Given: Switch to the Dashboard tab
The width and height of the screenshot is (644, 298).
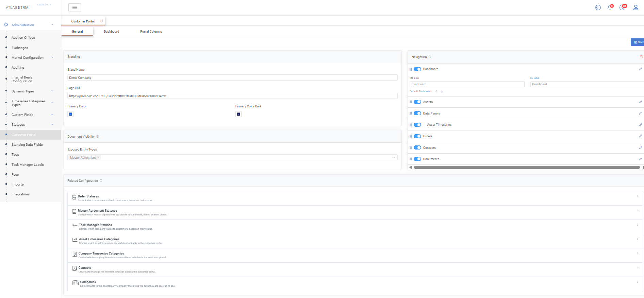Looking at the screenshot, I should click(112, 32).
